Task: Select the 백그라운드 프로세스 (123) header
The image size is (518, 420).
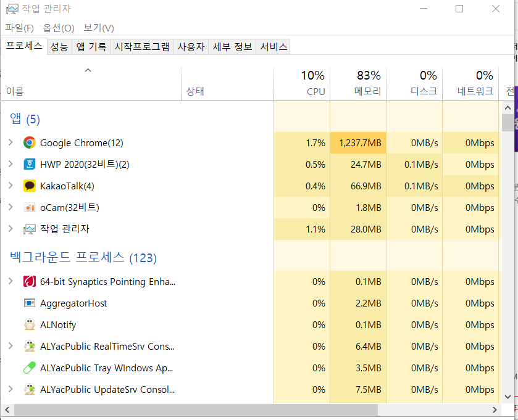Action: [83, 257]
